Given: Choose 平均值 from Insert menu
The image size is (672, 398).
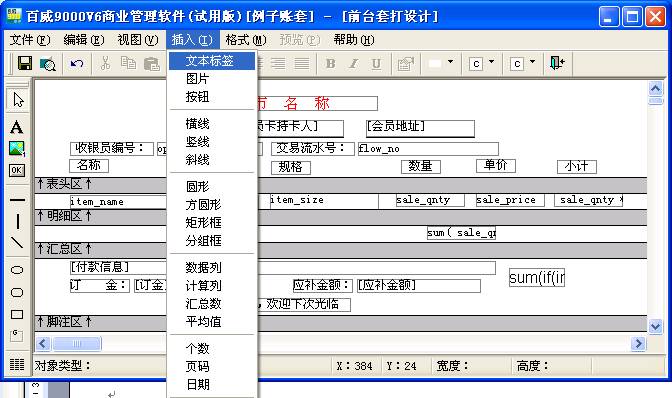Looking at the screenshot, I should (x=212, y=322).
